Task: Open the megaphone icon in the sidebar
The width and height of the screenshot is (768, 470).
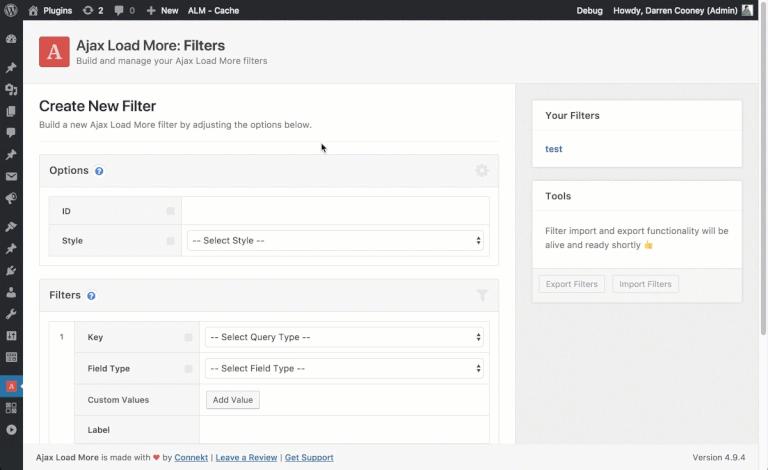Action: pyautogui.click(x=11, y=198)
